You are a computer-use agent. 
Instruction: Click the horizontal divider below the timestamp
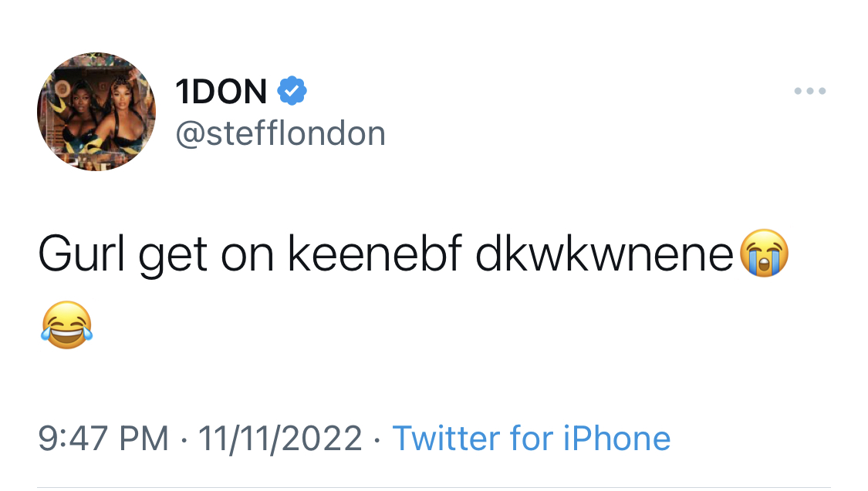[x=434, y=488]
